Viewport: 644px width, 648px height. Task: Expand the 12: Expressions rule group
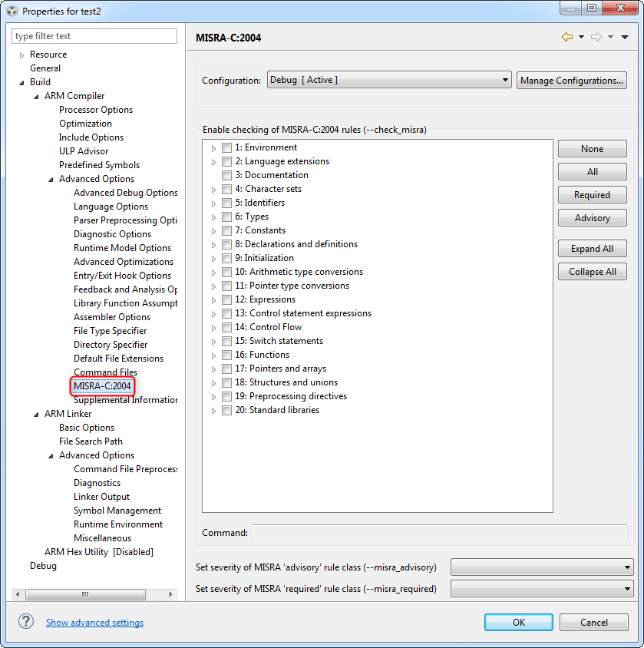tap(213, 300)
